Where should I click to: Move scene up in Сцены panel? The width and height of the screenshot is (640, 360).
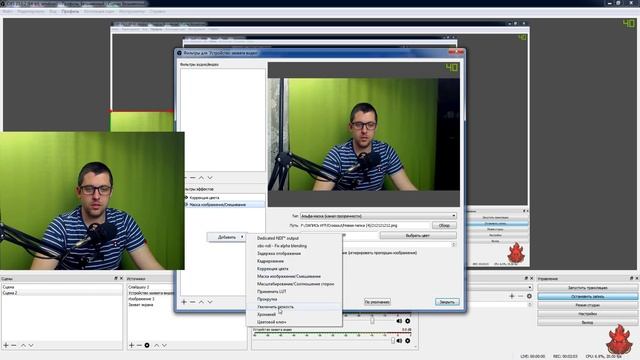[x=23, y=345]
